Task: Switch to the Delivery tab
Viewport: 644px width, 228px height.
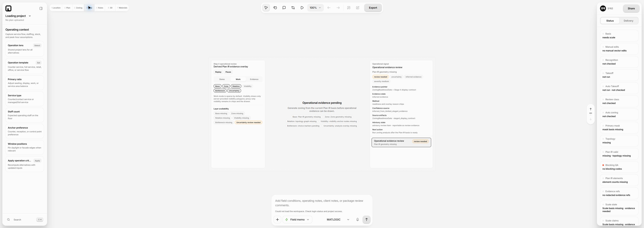Action: click(x=628, y=21)
